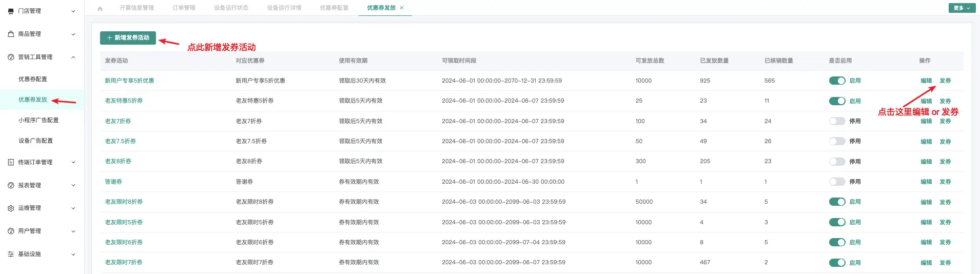
Task: Open the 新用户专享5折优惠 activity name link
Action: coord(129,81)
